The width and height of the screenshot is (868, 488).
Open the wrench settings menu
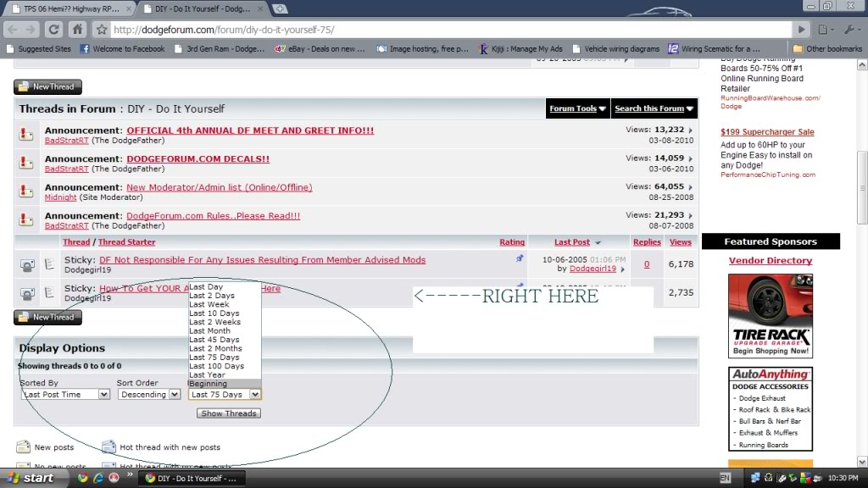851,30
